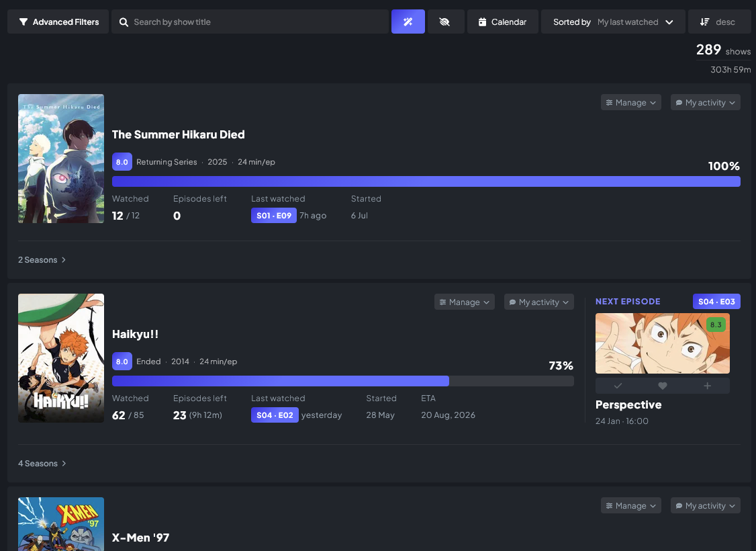The height and width of the screenshot is (551, 756).
Task: Open Manage menu for The Summer Hikaru Died
Action: pyautogui.click(x=630, y=102)
